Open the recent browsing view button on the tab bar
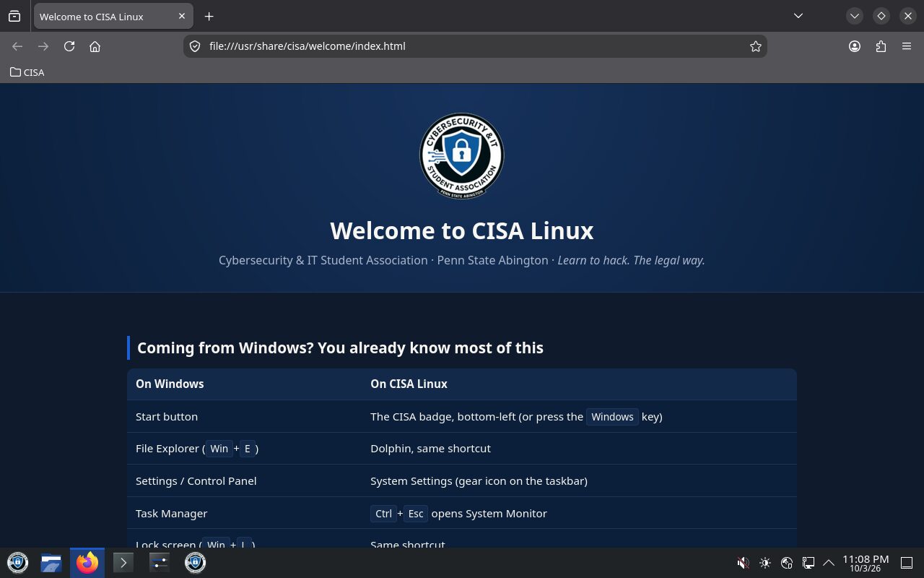This screenshot has height=578, width=924. (14, 16)
